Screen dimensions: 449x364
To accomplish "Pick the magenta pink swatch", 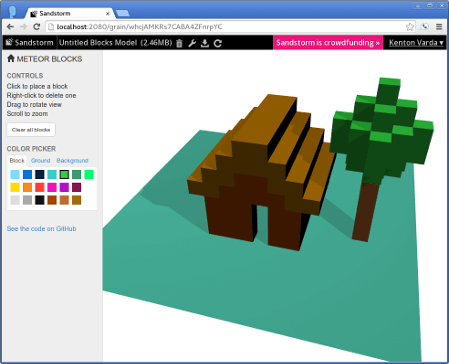I will point(52,187).
